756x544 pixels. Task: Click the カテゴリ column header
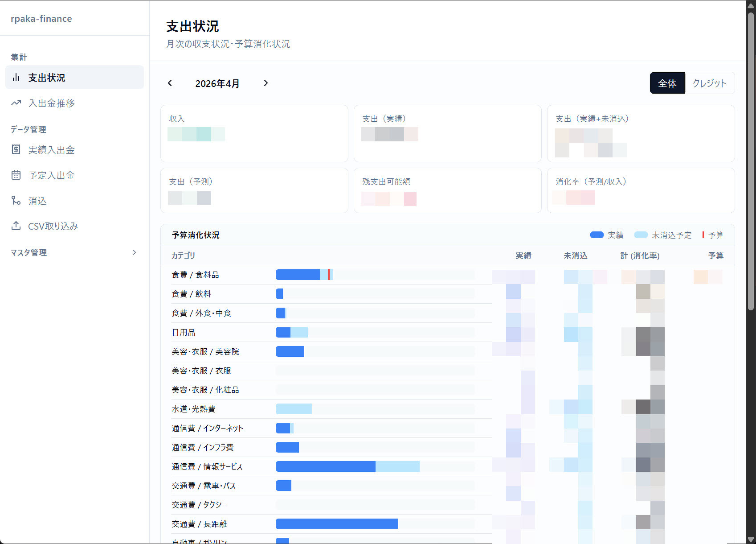click(184, 256)
